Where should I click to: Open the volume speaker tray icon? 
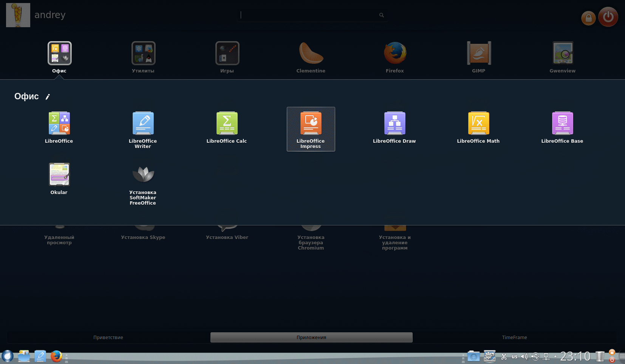coord(524,356)
